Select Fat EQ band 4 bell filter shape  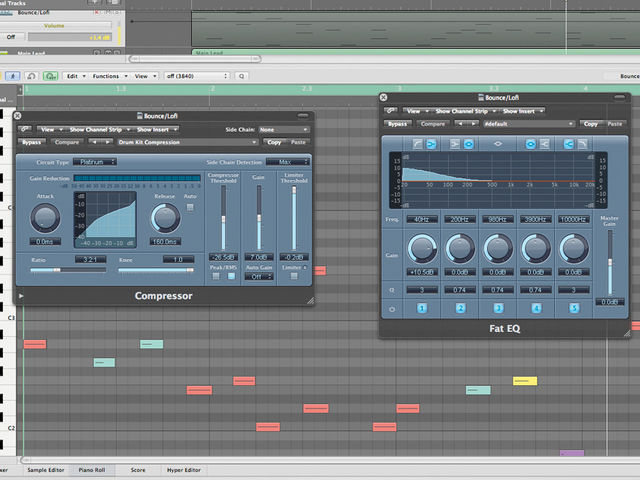coord(530,144)
